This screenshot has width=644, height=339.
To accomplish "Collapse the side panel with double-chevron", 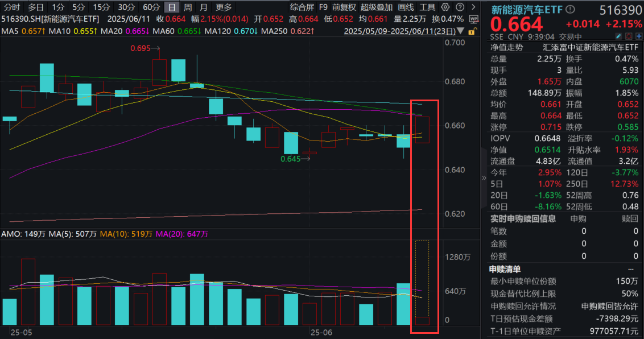I will tap(484, 177).
